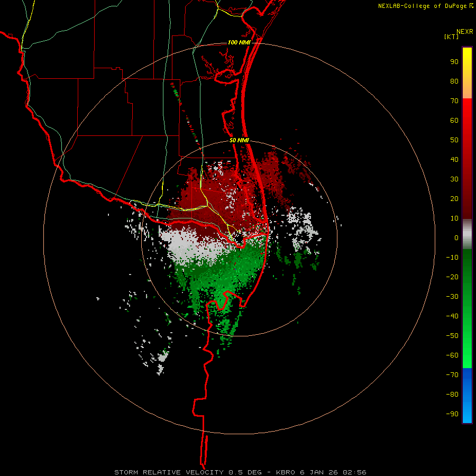Click the -50 value on velocity scale
Image resolution: width=476 pixels, height=476 pixels.
coord(452,336)
